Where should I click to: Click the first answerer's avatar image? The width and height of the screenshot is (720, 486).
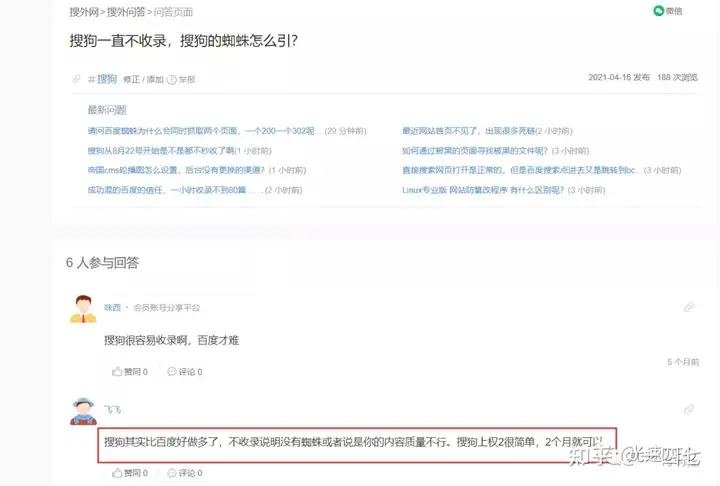(x=83, y=309)
